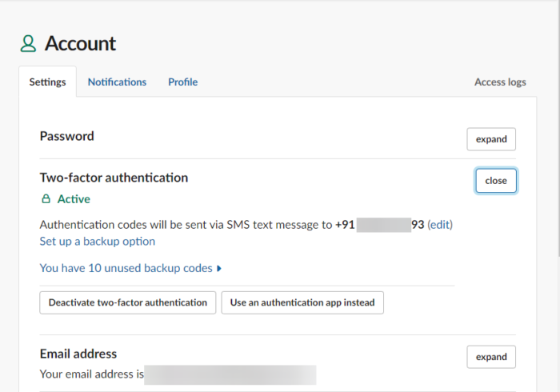560x392 pixels.
Task: Click the Account page title text
Action: tap(80, 43)
